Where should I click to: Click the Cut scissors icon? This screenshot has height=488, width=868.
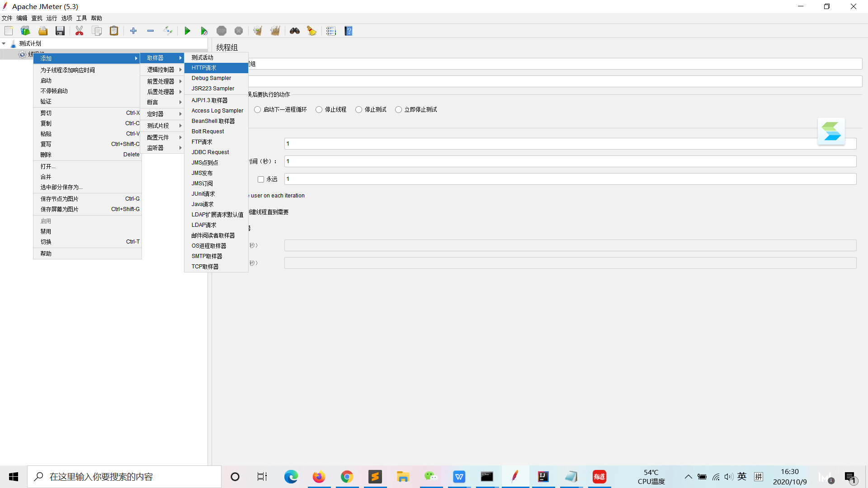coord(79,31)
